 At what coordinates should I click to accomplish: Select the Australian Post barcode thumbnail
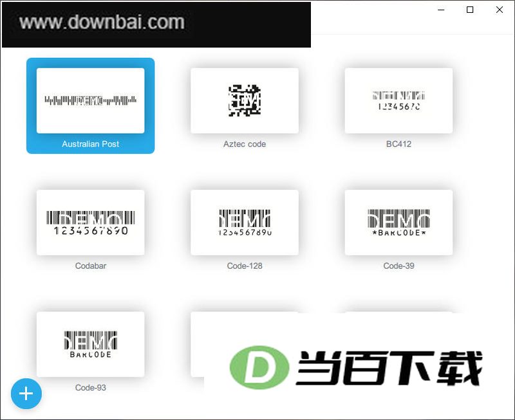click(x=90, y=100)
